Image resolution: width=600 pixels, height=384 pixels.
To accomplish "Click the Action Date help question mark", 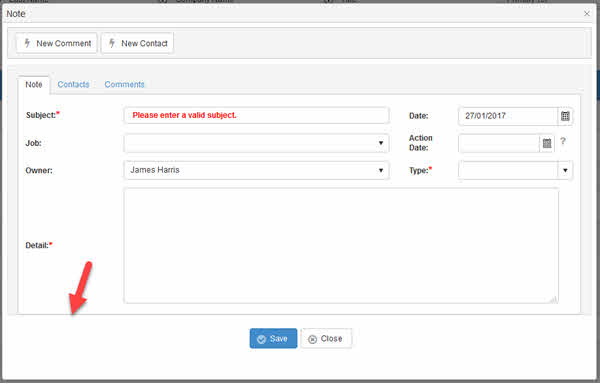I will click(x=562, y=142).
